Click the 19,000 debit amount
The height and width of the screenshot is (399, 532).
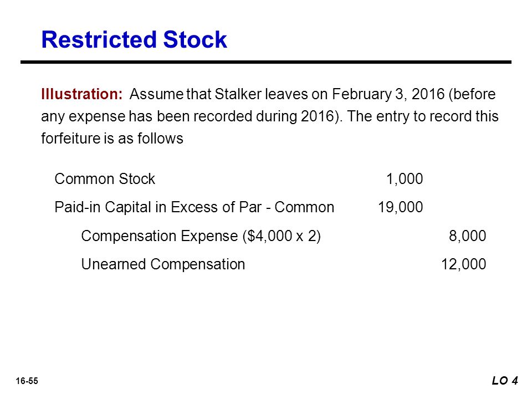(x=400, y=207)
